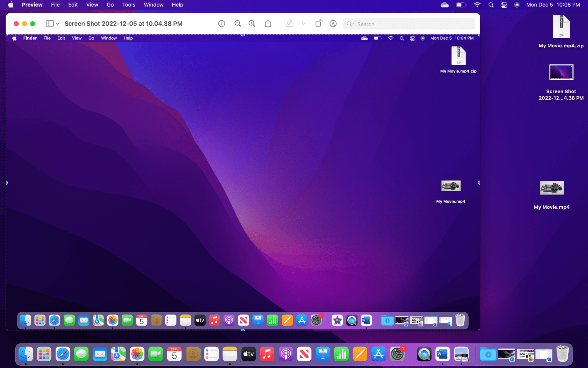This screenshot has width=588, height=368.
Task: Open the Apple menu in the top menu bar
Action: (11, 5)
